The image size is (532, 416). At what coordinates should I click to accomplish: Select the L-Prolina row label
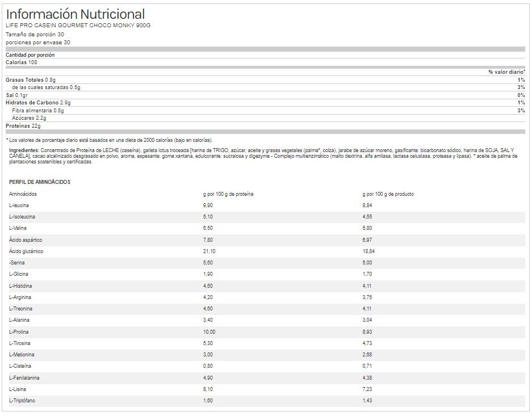tap(19, 332)
